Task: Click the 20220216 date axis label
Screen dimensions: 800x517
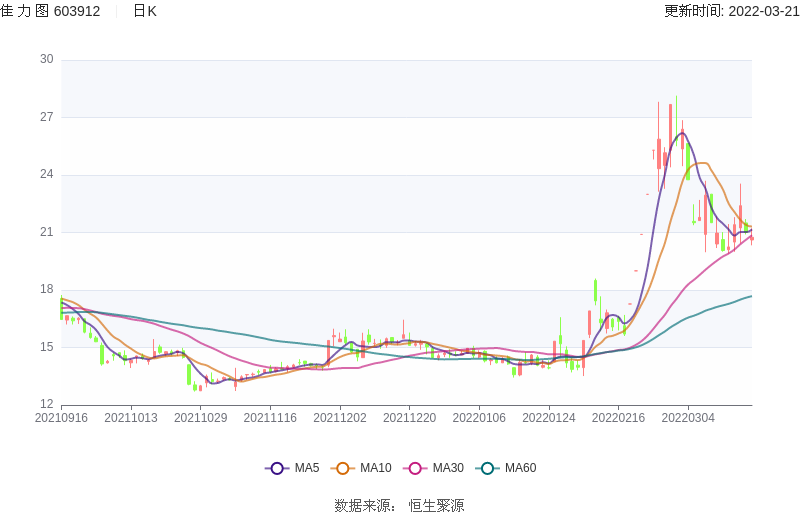Action: click(617, 418)
